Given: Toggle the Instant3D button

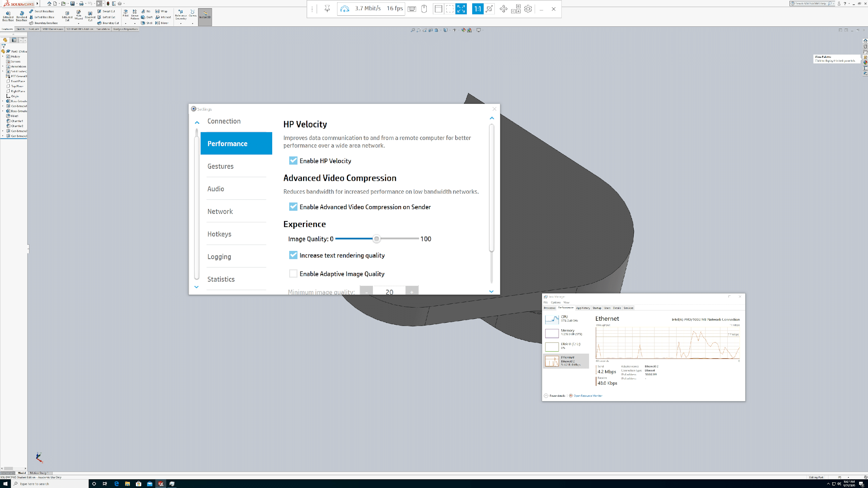Looking at the screenshot, I should coord(205,17).
